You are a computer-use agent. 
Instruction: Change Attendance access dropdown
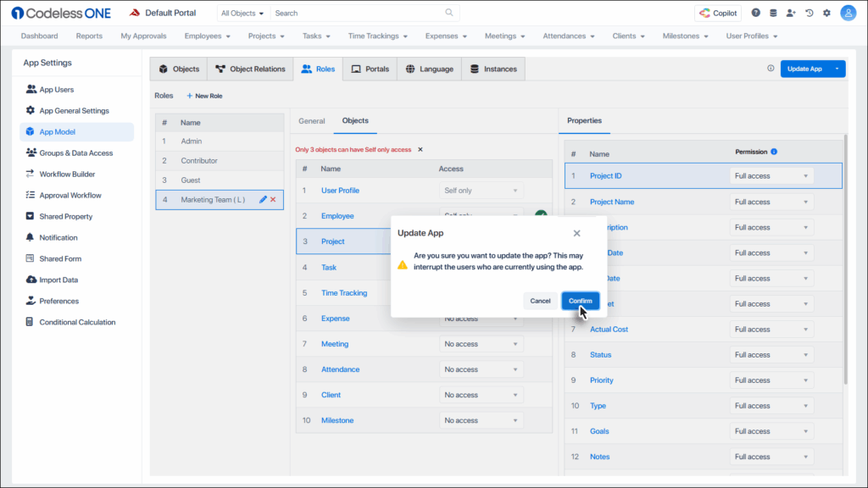tap(481, 369)
